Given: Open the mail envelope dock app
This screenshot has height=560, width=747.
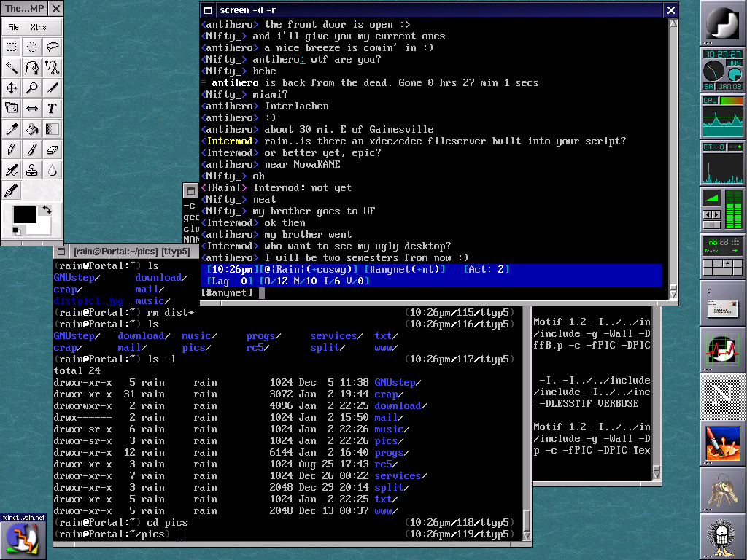Looking at the screenshot, I should pos(722,302).
